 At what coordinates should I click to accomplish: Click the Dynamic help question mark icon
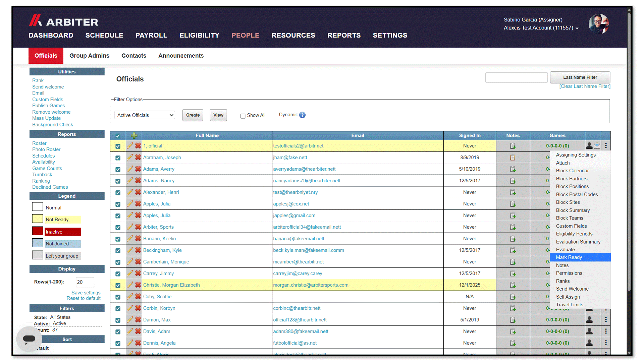[302, 115]
